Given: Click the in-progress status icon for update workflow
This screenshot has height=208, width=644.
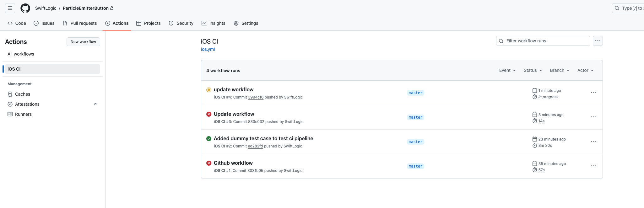Looking at the screenshot, I should 208,90.
